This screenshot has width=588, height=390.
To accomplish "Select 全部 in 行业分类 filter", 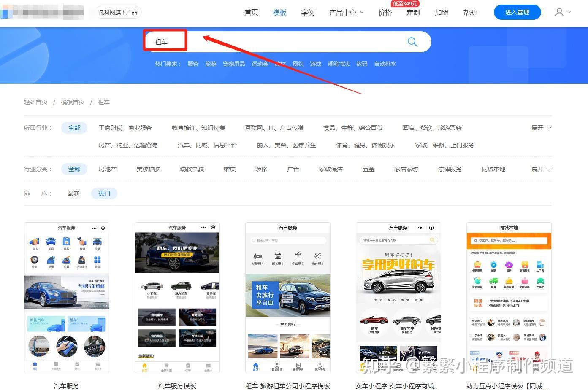I will (74, 169).
